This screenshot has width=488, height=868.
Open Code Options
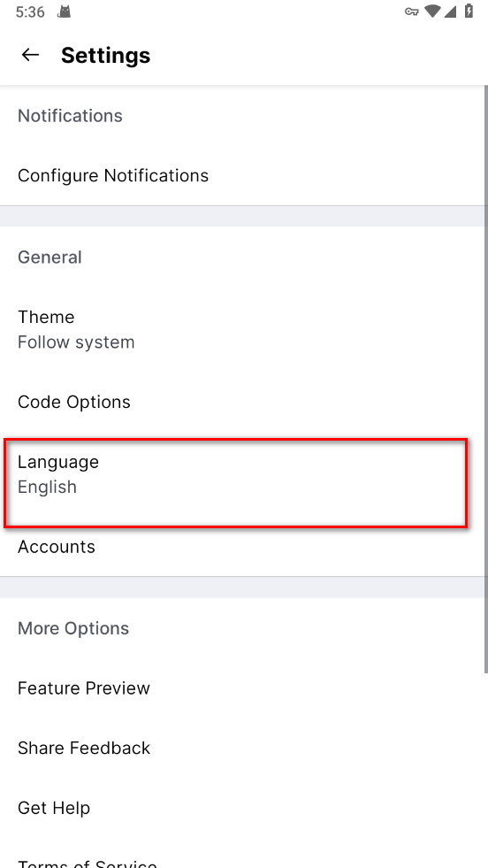(x=243, y=402)
